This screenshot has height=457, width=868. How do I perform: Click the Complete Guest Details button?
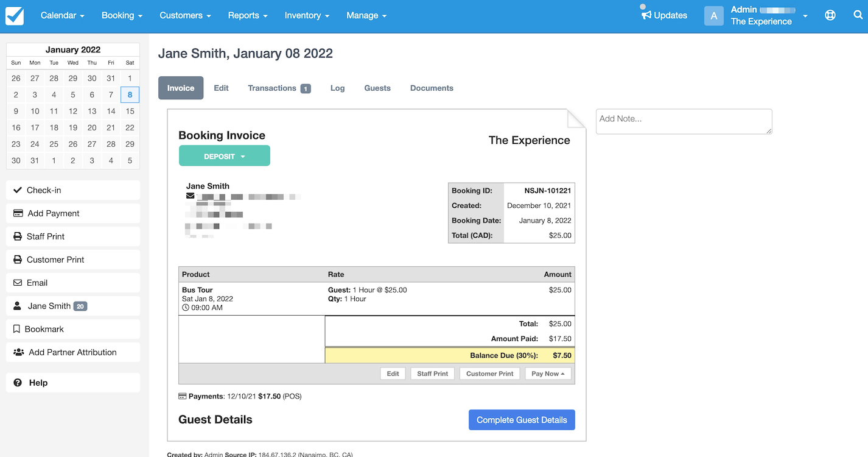click(x=522, y=420)
